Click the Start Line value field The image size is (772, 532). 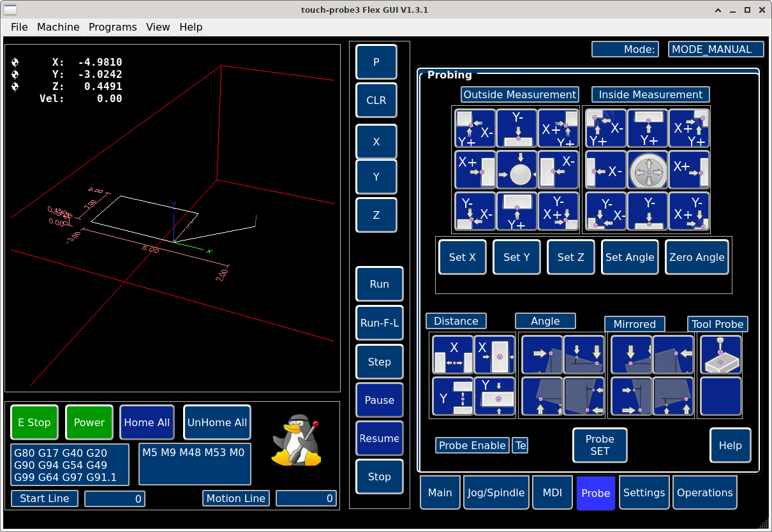tap(115, 499)
